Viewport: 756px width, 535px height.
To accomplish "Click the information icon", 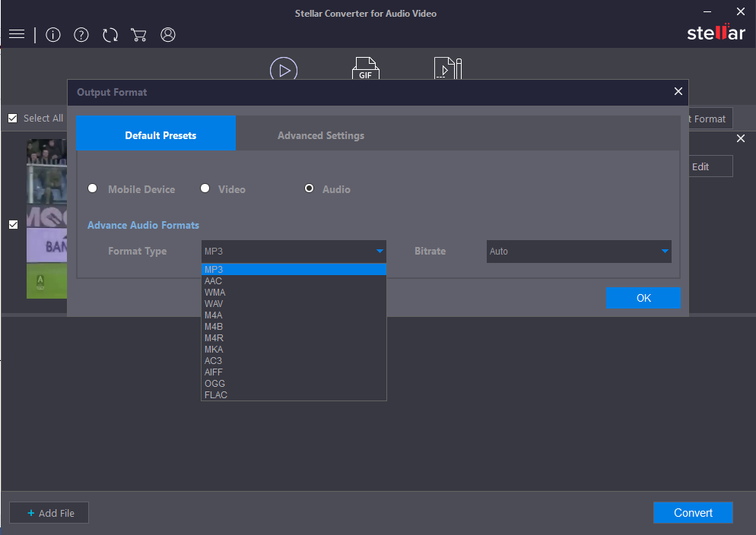I will [x=53, y=35].
